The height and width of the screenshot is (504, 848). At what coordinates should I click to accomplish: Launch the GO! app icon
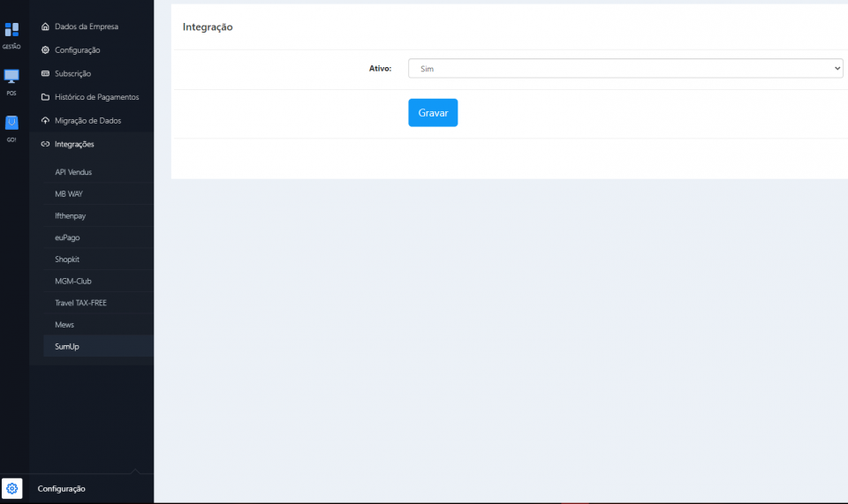coord(11,124)
